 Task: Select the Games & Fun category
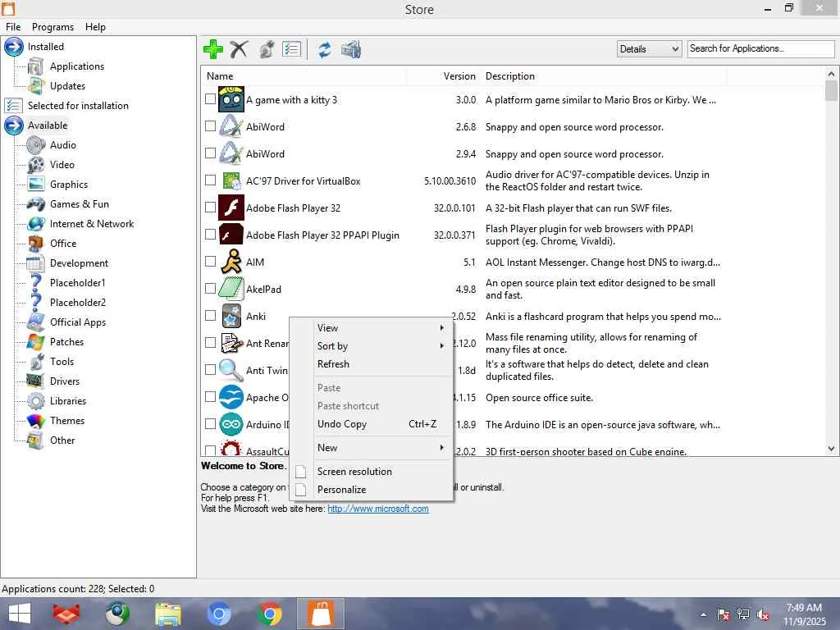point(80,204)
